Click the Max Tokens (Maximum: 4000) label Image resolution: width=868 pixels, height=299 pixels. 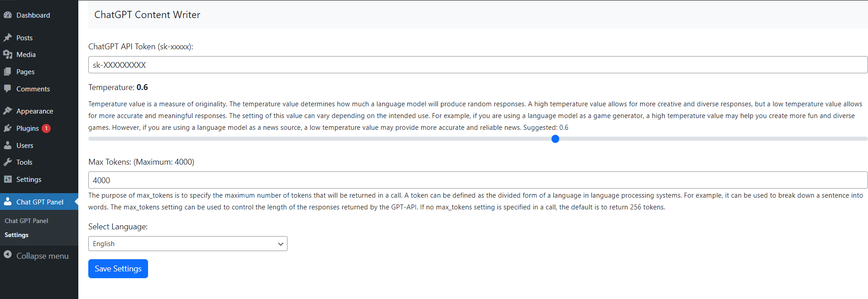click(x=141, y=162)
